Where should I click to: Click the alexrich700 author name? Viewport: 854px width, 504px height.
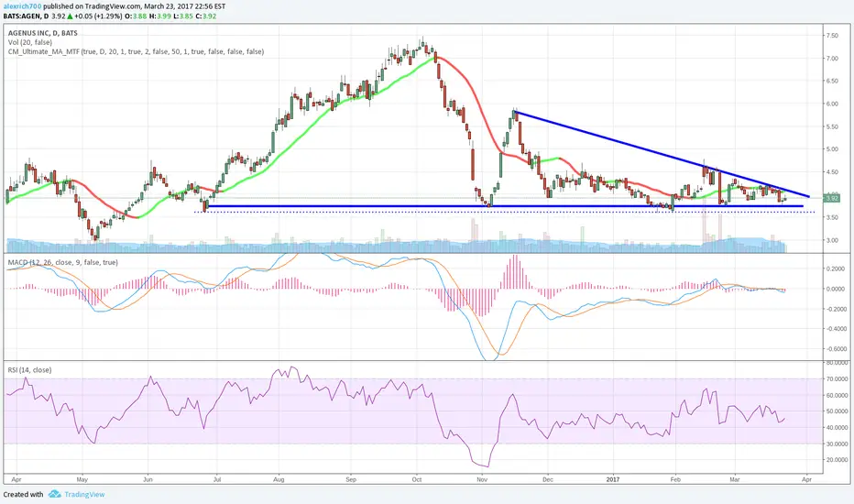21,6
